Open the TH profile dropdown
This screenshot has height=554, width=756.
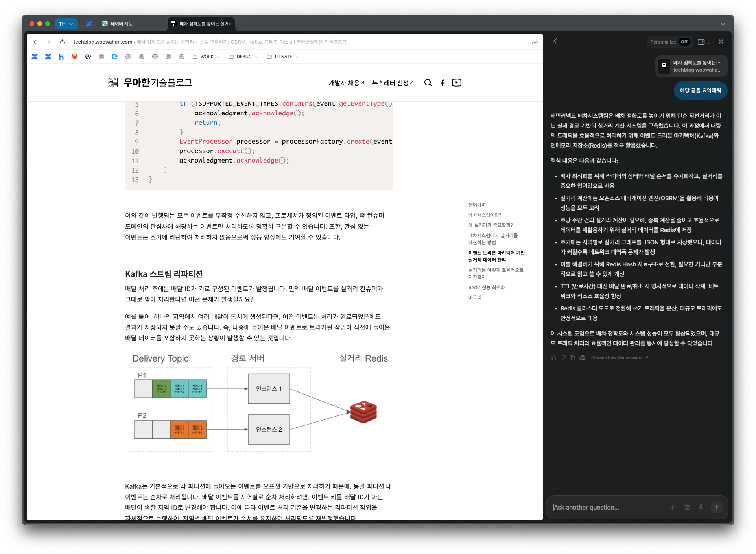(66, 24)
